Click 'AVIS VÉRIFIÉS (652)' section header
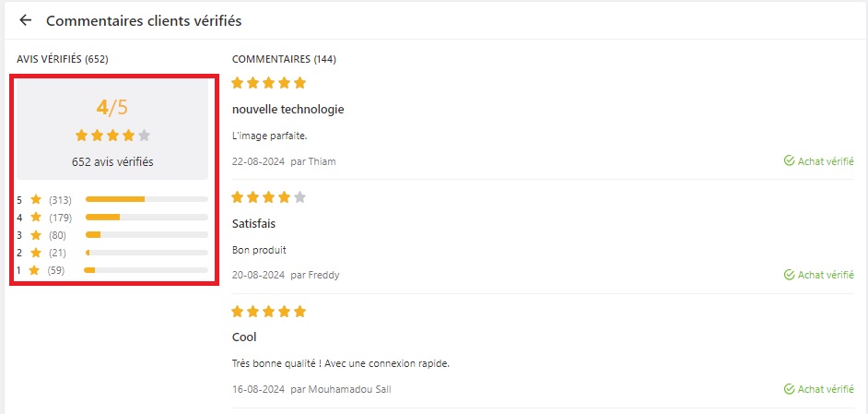 [63, 59]
